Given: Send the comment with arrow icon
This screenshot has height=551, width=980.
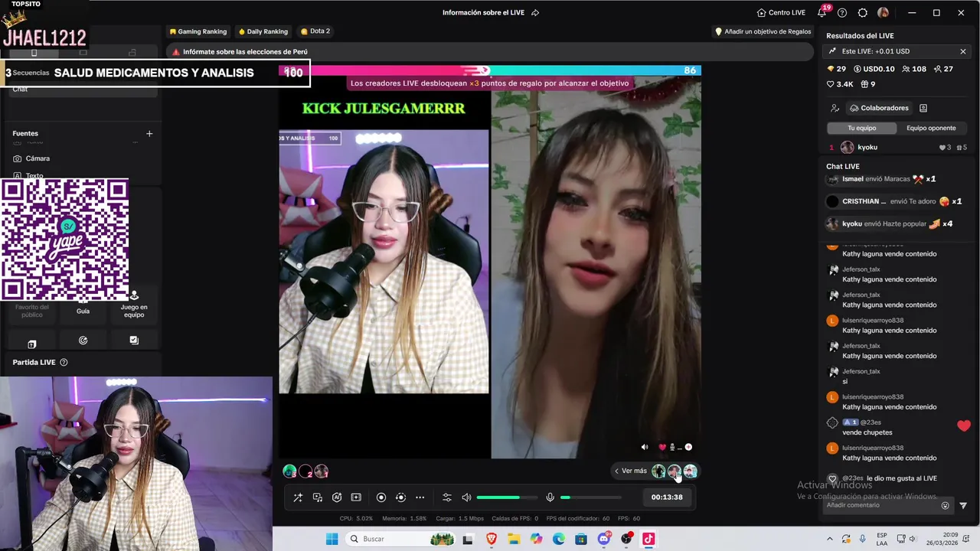Looking at the screenshot, I should pos(963,505).
